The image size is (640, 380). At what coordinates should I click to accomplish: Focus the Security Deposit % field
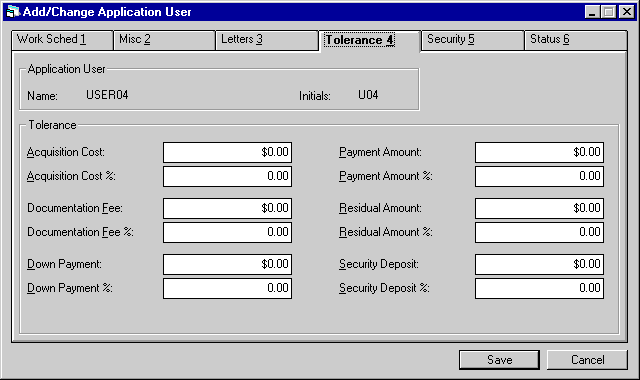pyautogui.click(x=539, y=289)
